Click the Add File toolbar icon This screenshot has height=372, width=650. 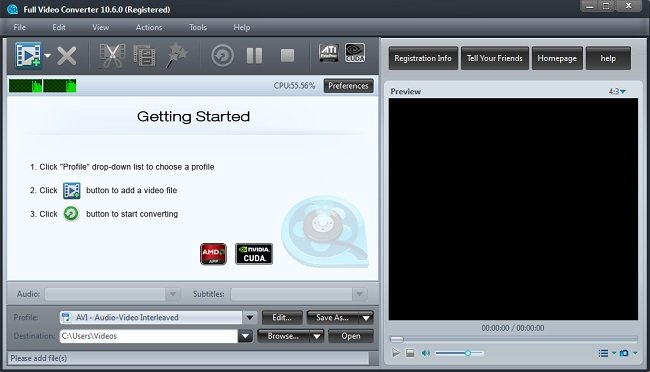(29, 55)
